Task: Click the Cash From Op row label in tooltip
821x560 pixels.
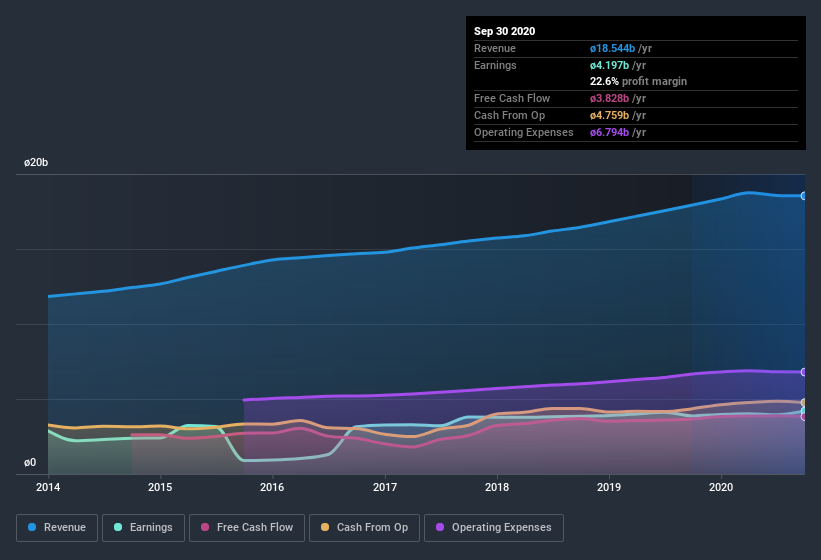Action: pos(509,115)
